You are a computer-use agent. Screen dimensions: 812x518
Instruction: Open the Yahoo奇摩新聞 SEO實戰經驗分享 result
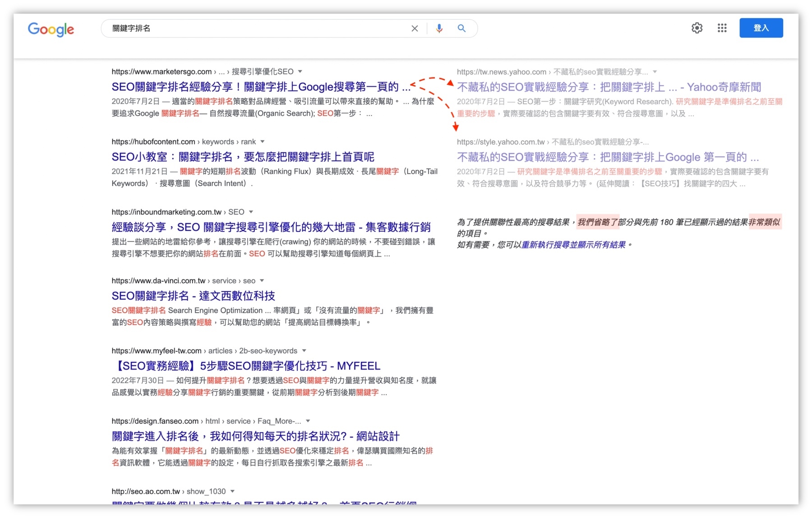(608, 86)
